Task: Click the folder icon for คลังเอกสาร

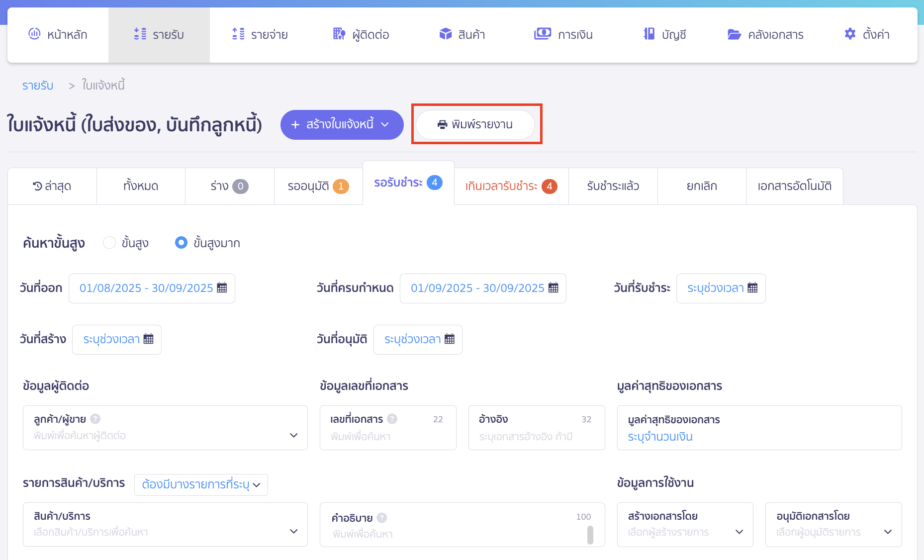Action: pyautogui.click(x=734, y=34)
